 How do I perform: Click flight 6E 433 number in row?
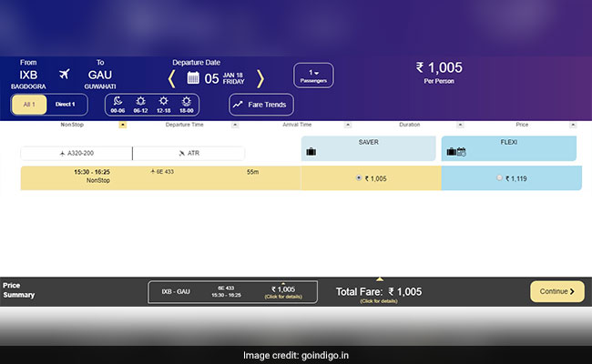coord(162,172)
